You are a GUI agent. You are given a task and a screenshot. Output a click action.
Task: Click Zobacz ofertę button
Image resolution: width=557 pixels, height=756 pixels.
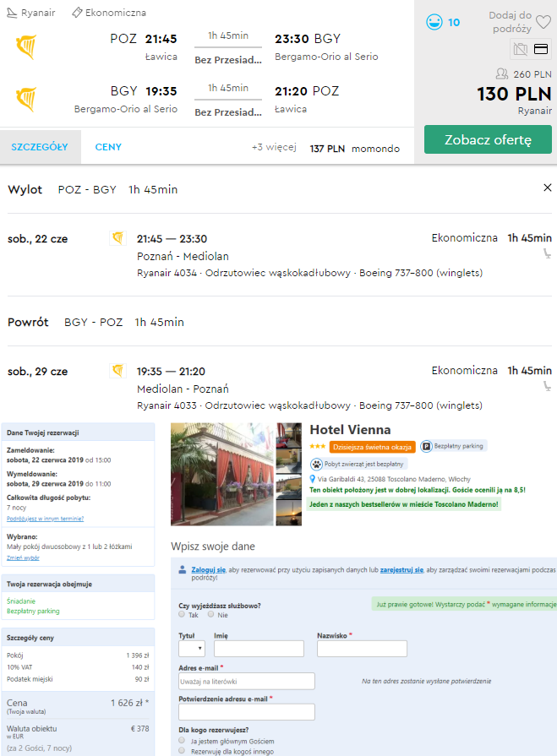click(x=488, y=140)
